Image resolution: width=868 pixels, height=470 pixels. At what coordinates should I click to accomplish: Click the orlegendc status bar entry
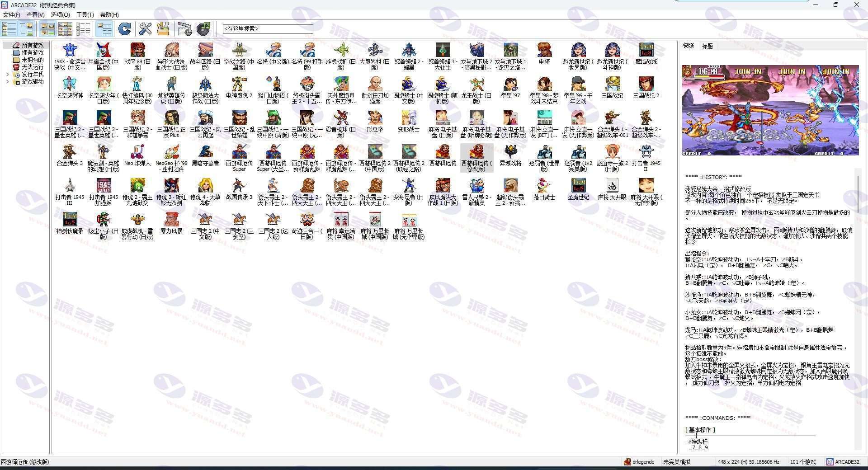tap(639, 462)
